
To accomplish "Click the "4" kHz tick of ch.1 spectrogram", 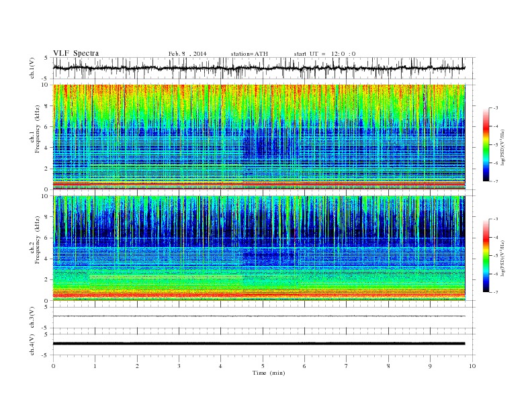I will tap(47, 148).
